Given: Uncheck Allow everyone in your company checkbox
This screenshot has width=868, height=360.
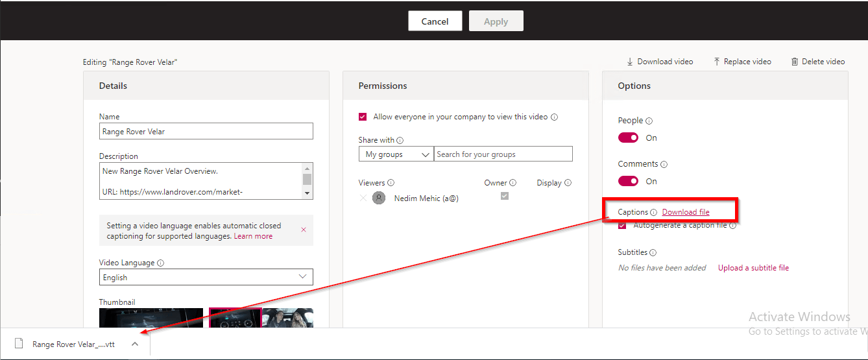Looking at the screenshot, I should point(363,117).
